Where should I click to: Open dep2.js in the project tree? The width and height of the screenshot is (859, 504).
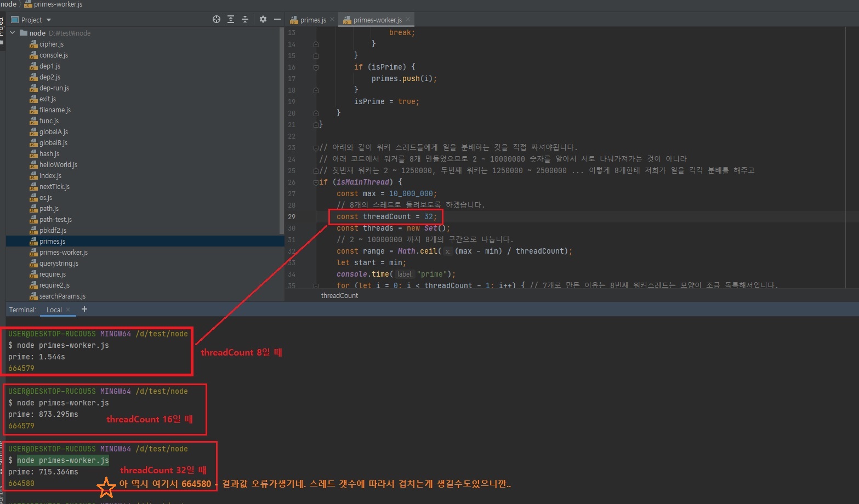(x=50, y=77)
